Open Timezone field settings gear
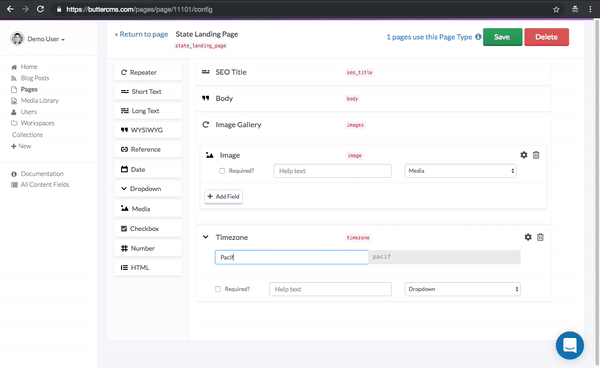Screen dimensions: 600x368 click(528, 237)
